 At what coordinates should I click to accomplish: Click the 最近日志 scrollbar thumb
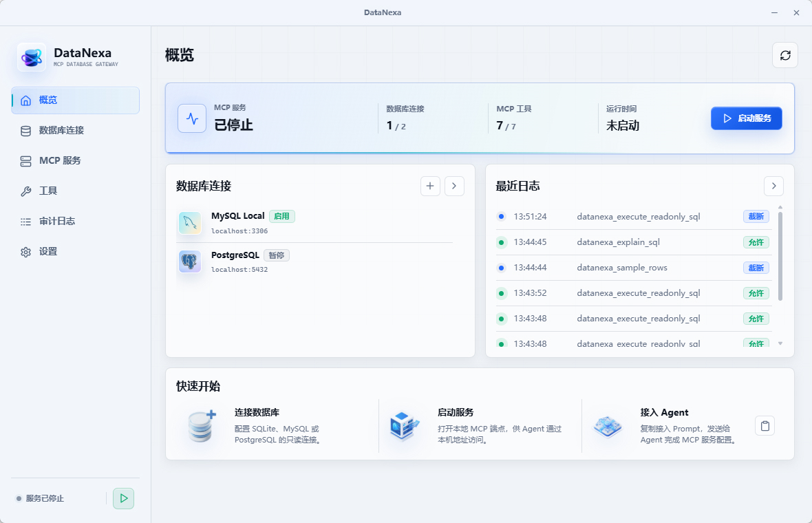[780, 256]
